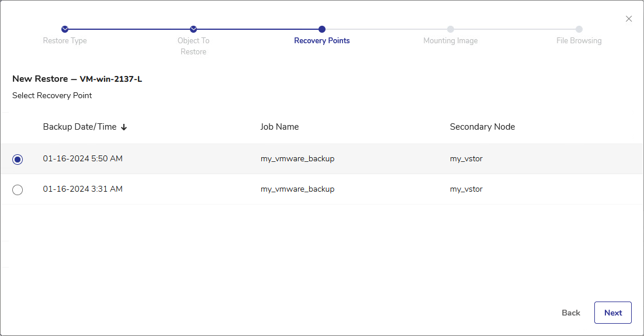Go to the Object To Restore step label

[x=193, y=46]
